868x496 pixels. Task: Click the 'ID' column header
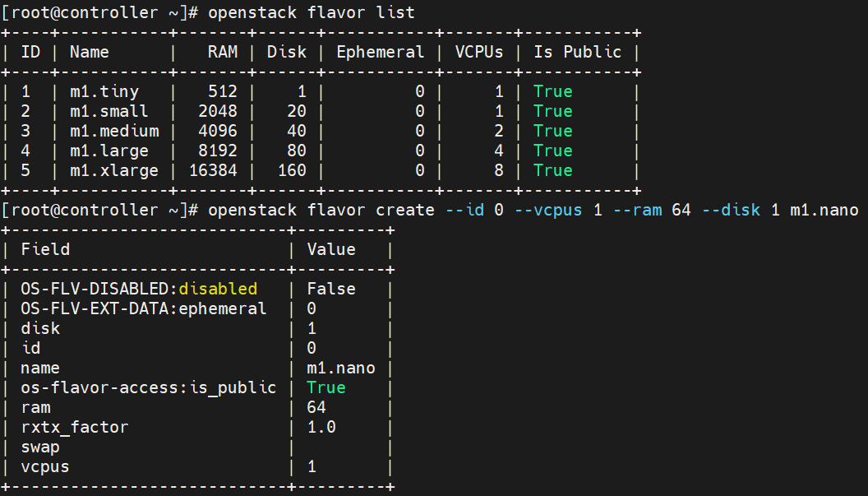[30, 52]
